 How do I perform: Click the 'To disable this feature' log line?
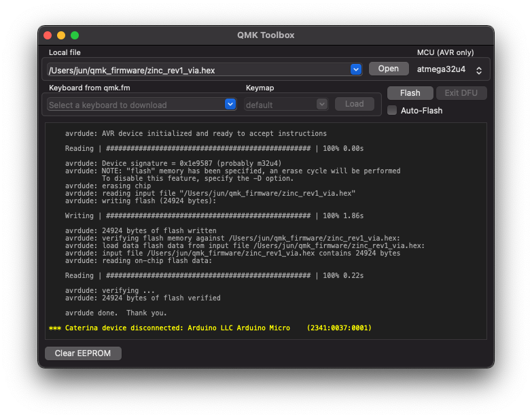[198, 179]
